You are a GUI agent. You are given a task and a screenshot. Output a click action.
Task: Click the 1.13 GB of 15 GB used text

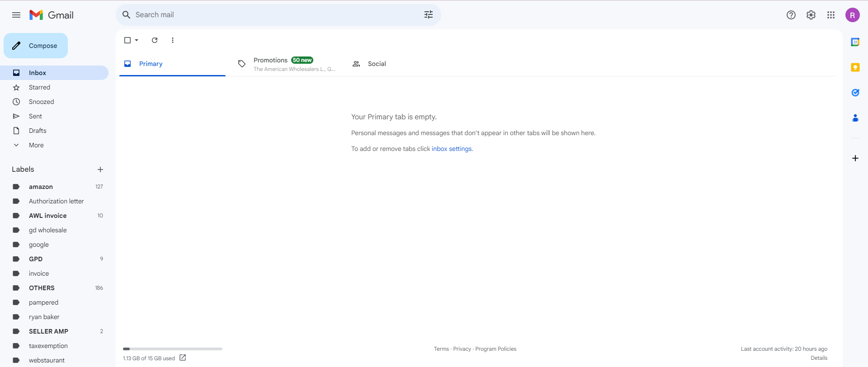coord(149,358)
